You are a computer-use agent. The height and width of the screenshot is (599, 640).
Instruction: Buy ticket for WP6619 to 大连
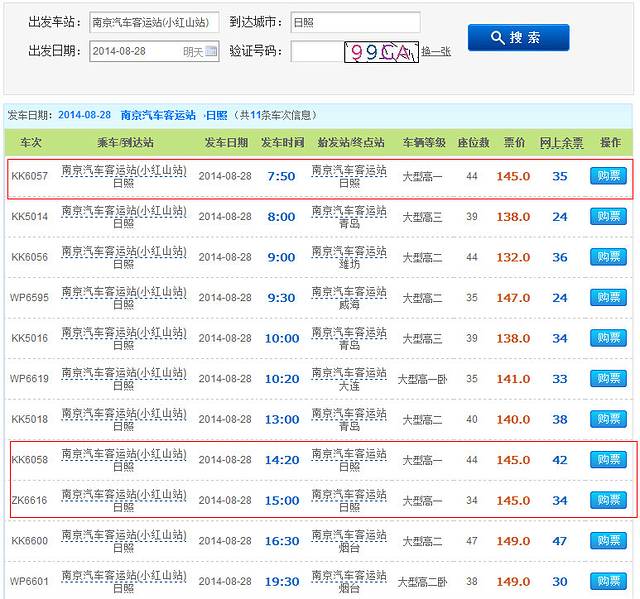[x=607, y=379]
